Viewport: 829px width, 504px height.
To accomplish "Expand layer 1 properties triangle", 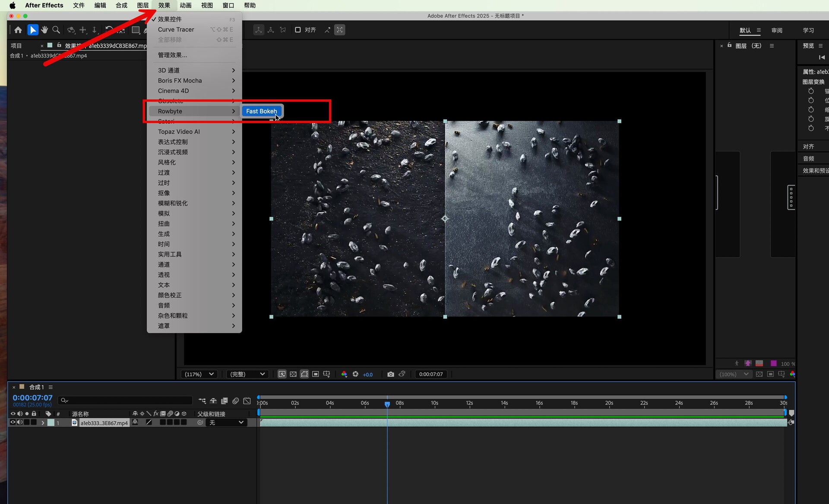I will (43, 423).
